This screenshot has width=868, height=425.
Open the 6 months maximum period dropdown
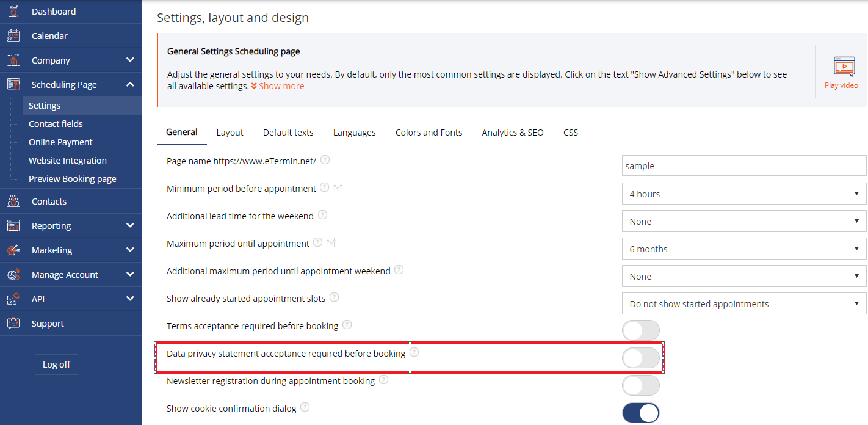(x=744, y=249)
